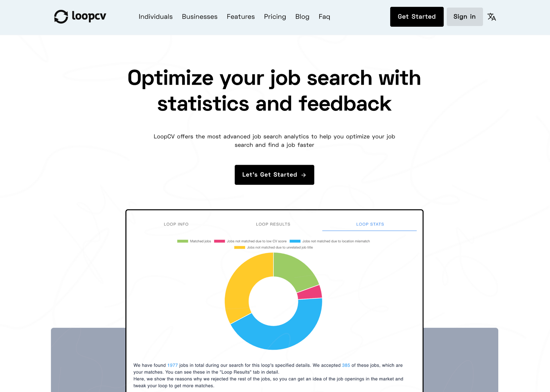550x392 pixels.
Task: Click the Pricing navigation tab
Action: (275, 17)
